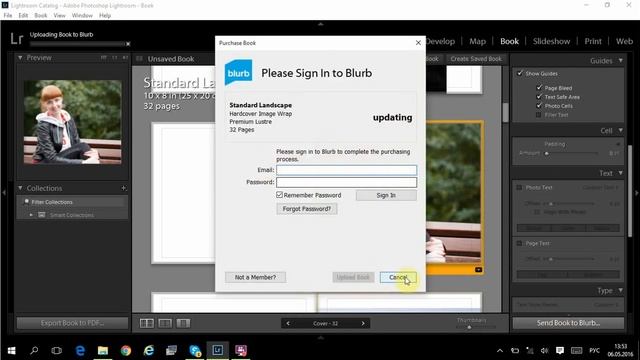640x360 pixels.
Task: Click Export Book to PDF button
Action: 72,323
